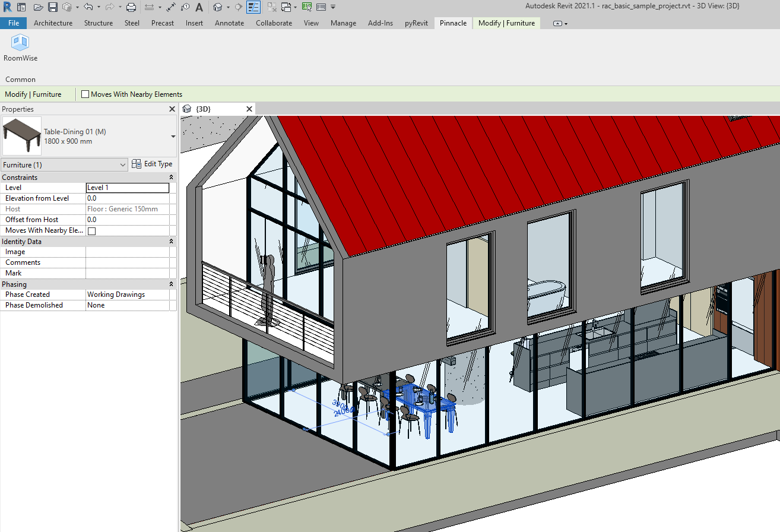
Task: Close the {3D} view tab
Action: [249, 109]
